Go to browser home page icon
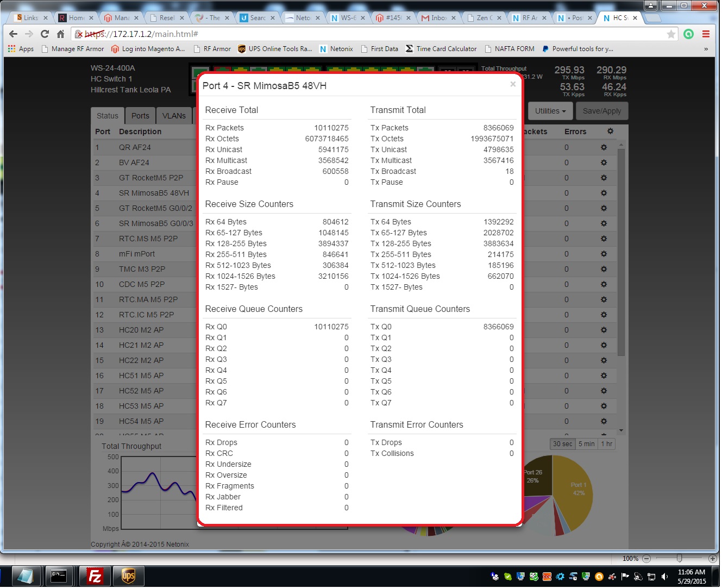 click(x=60, y=34)
